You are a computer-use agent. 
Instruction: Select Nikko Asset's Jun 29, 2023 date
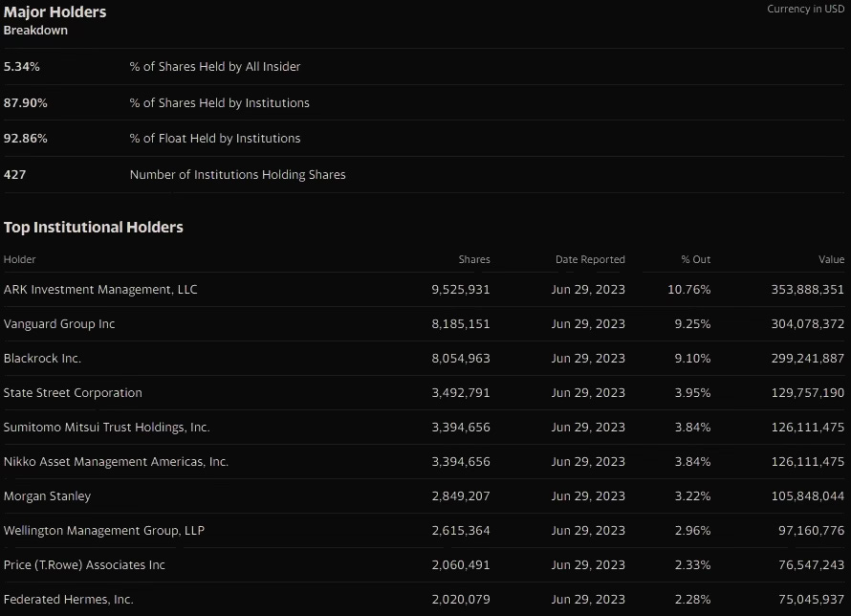click(588, 462)
